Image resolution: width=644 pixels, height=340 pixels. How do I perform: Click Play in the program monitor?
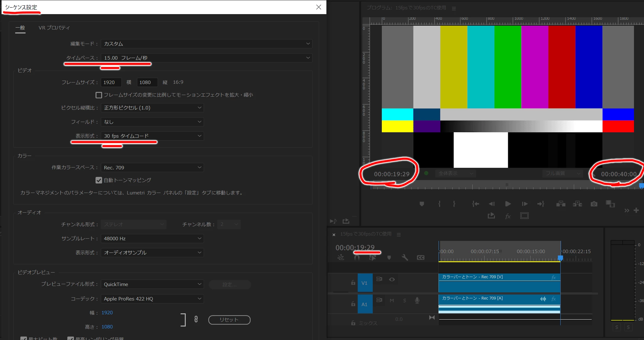click(x=508, y=204)
